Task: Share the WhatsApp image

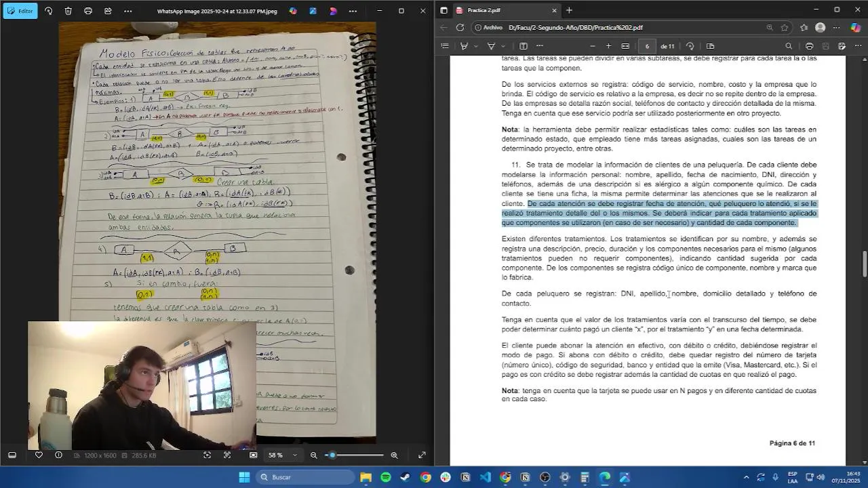Action: click(x=108, y=11)
